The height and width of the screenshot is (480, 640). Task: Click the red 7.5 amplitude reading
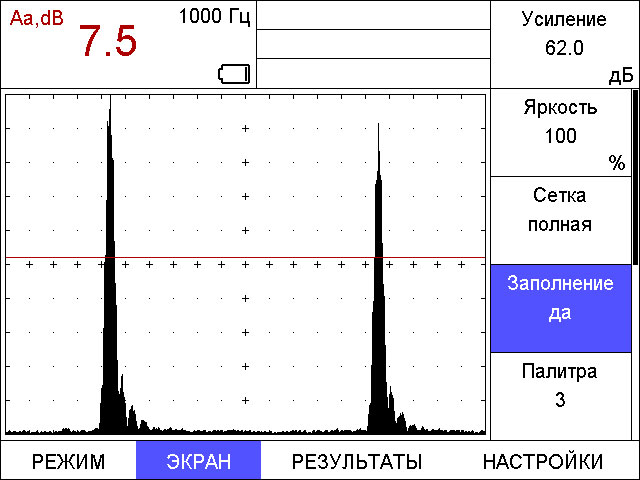[x=108, y=42]
